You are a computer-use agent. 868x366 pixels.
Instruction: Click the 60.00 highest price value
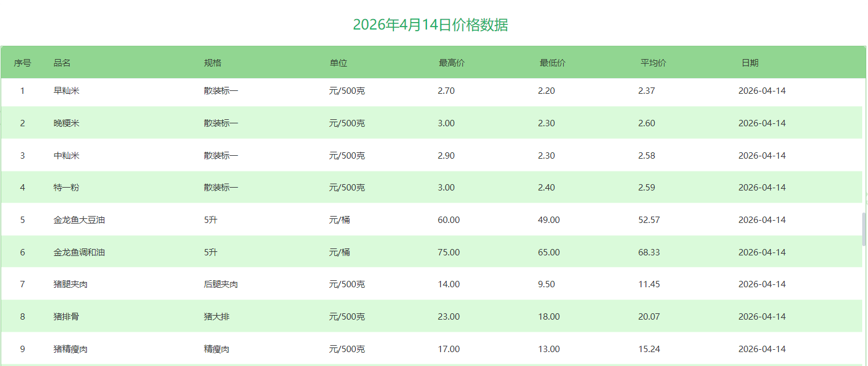(x=448, y=220)
